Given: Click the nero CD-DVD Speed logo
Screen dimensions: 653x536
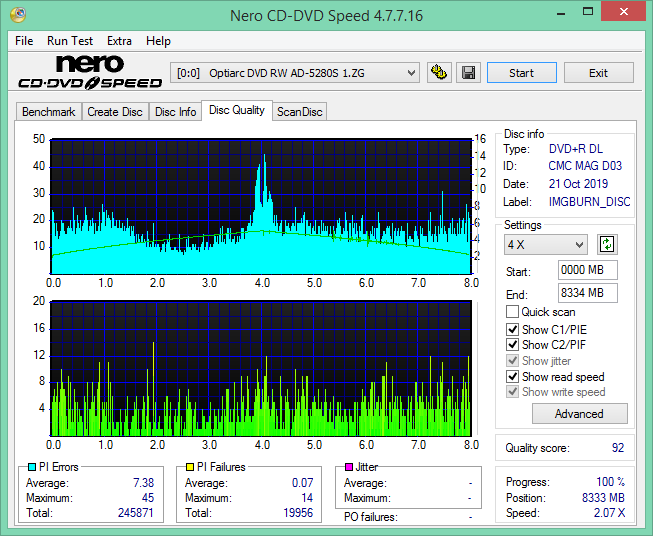Looking at the screenshot, I should tap(90, 72).
